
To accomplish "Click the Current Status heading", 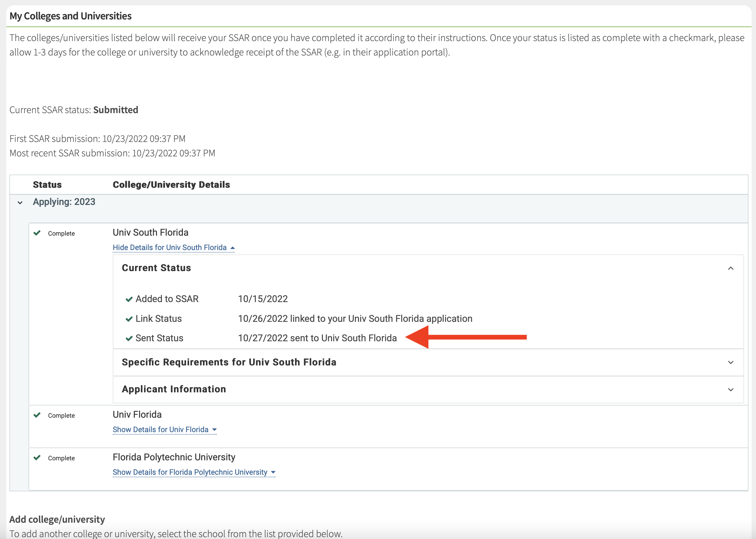I will tap(156, 268).
